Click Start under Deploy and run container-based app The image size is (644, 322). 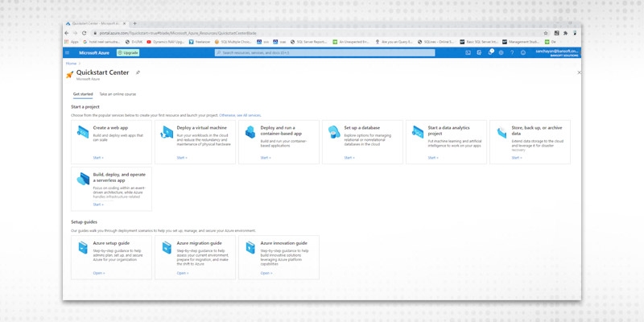[266, 158]
